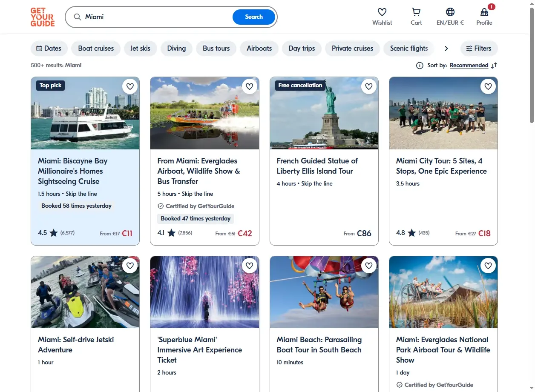
Task: Open the Wishlist heart icon
Action: 382,12
